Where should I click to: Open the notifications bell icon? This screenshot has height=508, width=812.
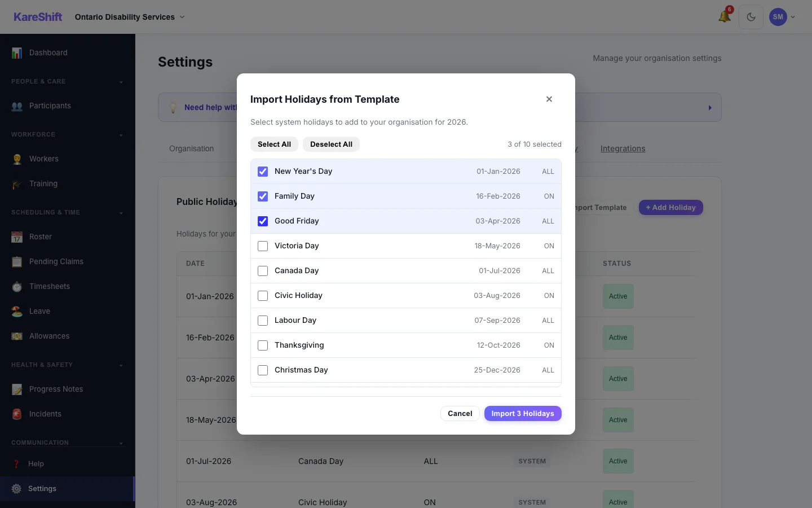pyautogui.click(x=725, y=17)
